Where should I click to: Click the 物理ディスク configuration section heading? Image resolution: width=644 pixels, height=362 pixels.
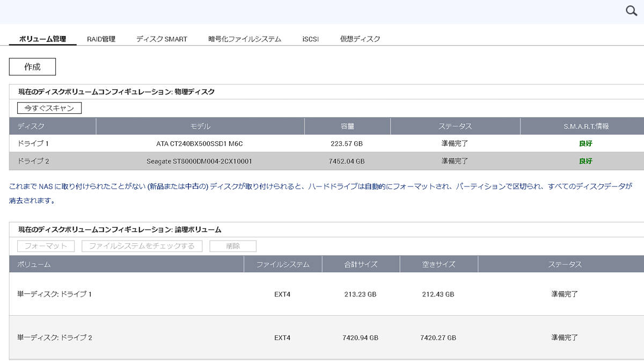coord(116,92)
